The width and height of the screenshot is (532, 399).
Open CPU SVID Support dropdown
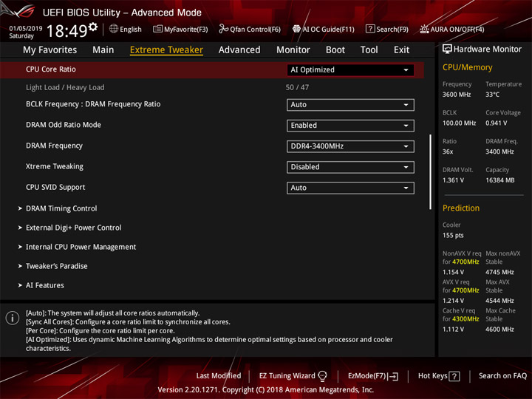350,188
